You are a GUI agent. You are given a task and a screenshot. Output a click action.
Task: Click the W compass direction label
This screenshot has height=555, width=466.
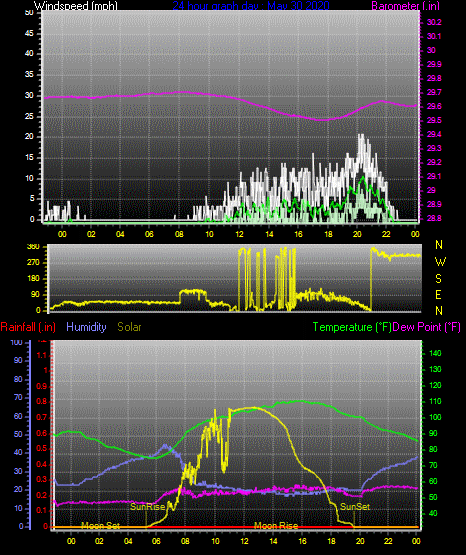(440, 262)
